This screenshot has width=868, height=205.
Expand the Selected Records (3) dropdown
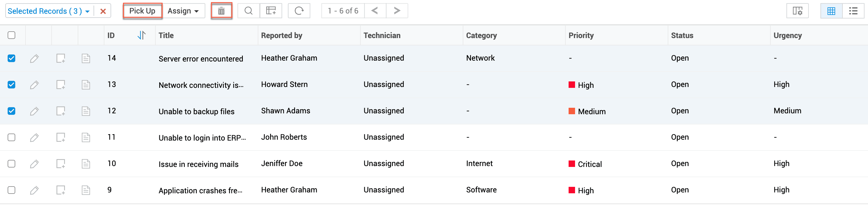point(48,11)
